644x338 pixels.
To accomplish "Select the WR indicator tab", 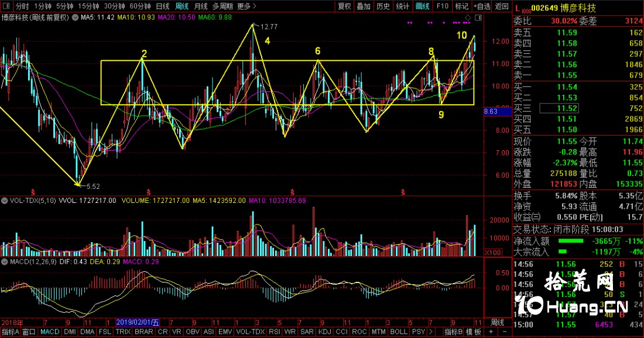I will point(290,332).
